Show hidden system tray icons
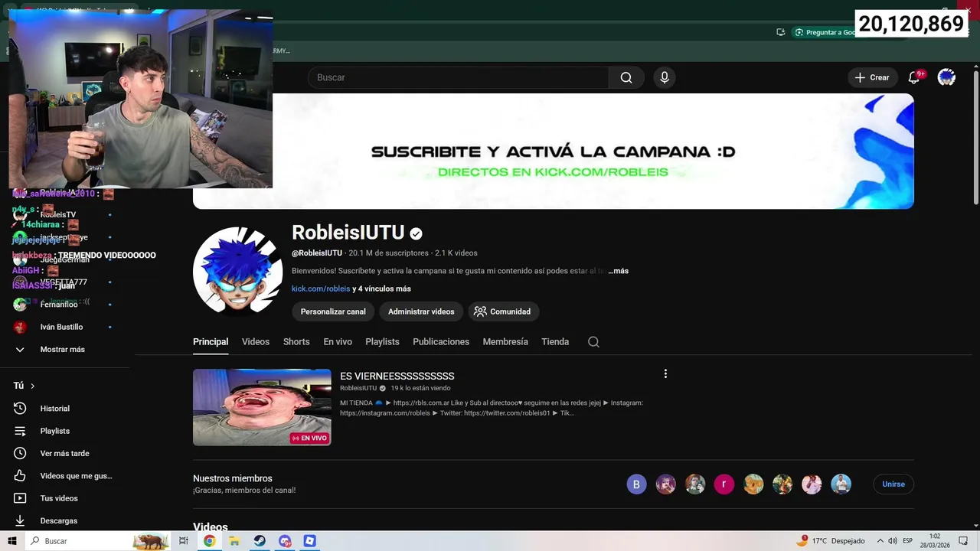 (x=880, y=541)
